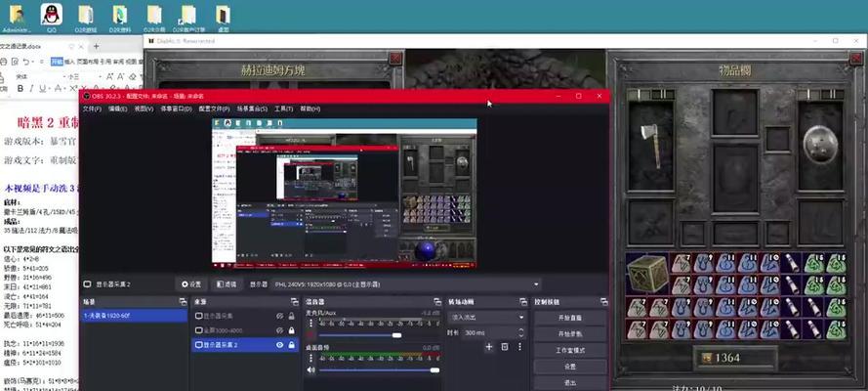Unlock the 显示器采集 2 source
This screenshot has width=868, height=391.
tap(291, 344)
